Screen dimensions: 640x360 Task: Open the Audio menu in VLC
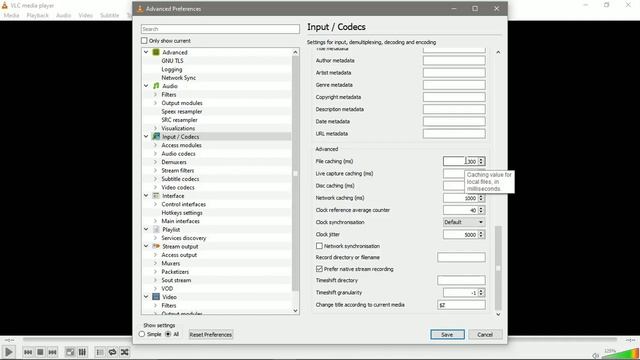[63, 15]
